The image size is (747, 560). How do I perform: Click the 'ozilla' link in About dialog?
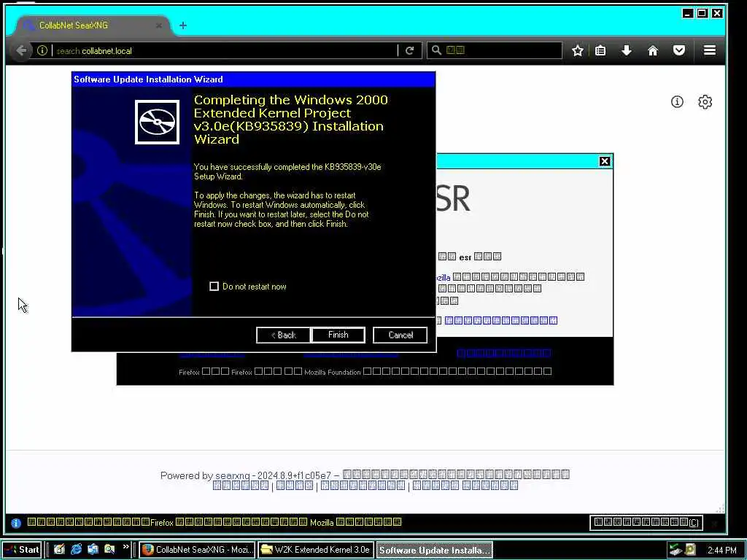click(444, 278)
